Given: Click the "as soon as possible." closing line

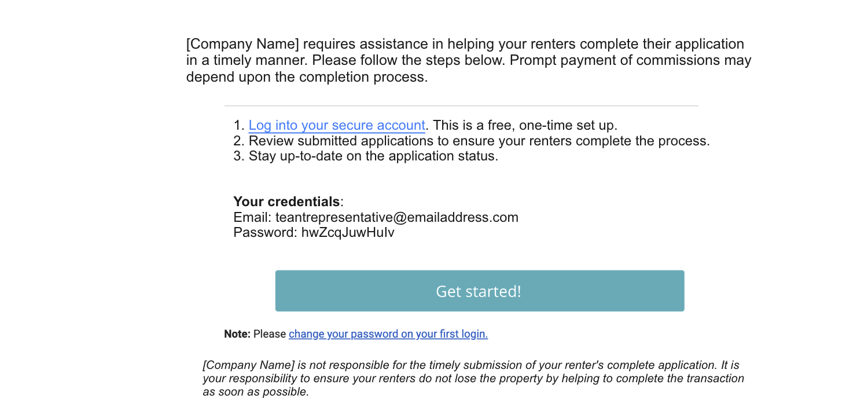Looking at the screenshot, I should coord(256,392).
